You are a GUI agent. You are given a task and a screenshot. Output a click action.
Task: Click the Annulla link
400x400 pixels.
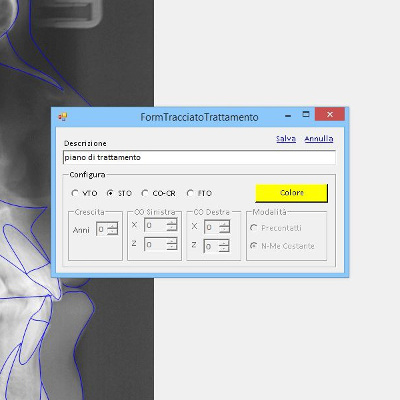tap(319, 139)
